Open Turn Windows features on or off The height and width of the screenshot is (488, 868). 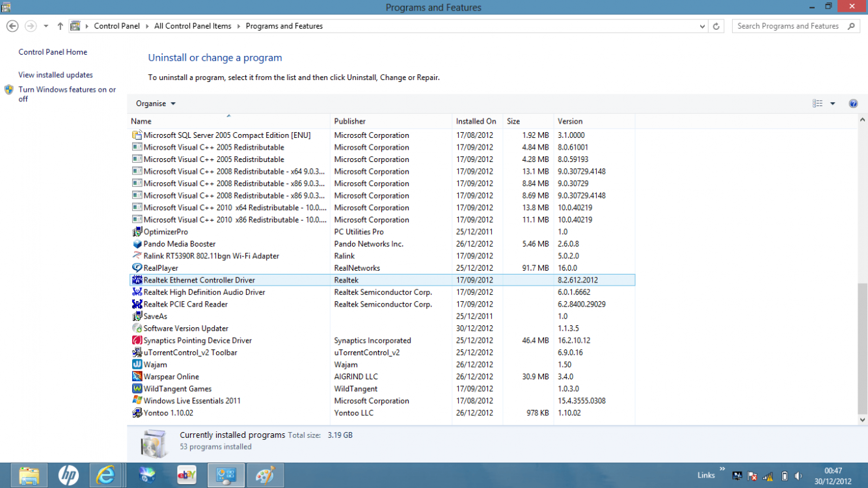[x=67, y=94]
